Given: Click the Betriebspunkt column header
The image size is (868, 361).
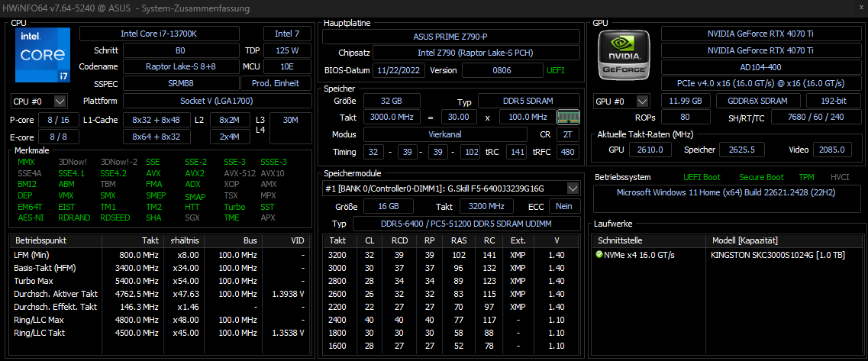Looking at the screenshot, I should coord(56,241).
